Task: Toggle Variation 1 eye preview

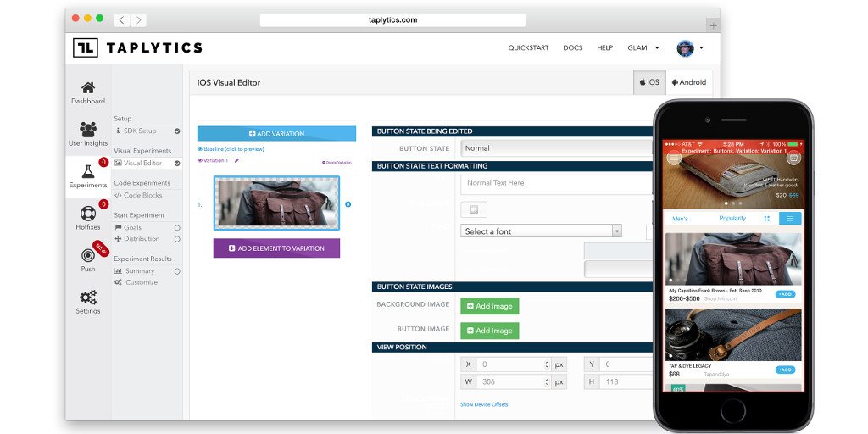Action: tap(200, 160)
